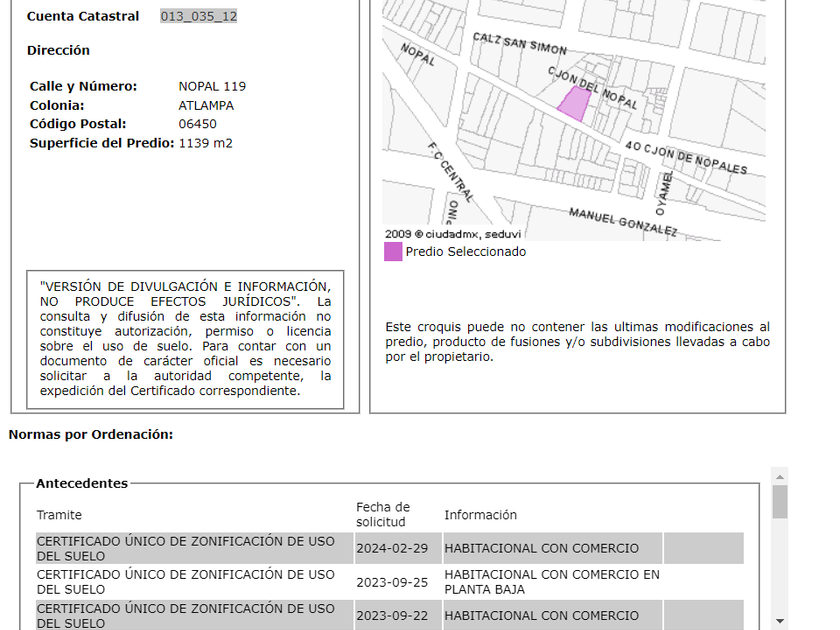Click the postal code 06450

(x=197, y=125)
